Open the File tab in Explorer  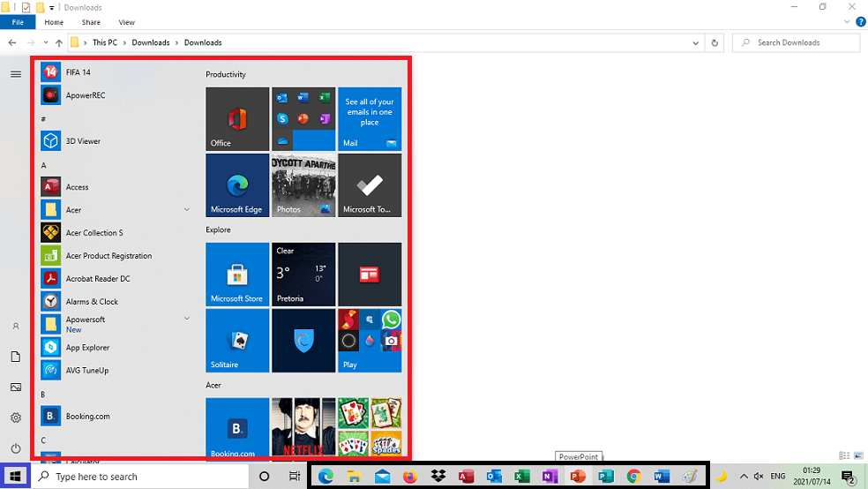coord(18,22)
